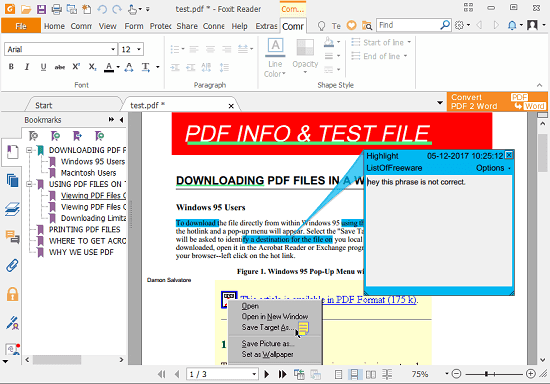
Task: Open Options in the Highlight note popup
Action: click(493, 168)
